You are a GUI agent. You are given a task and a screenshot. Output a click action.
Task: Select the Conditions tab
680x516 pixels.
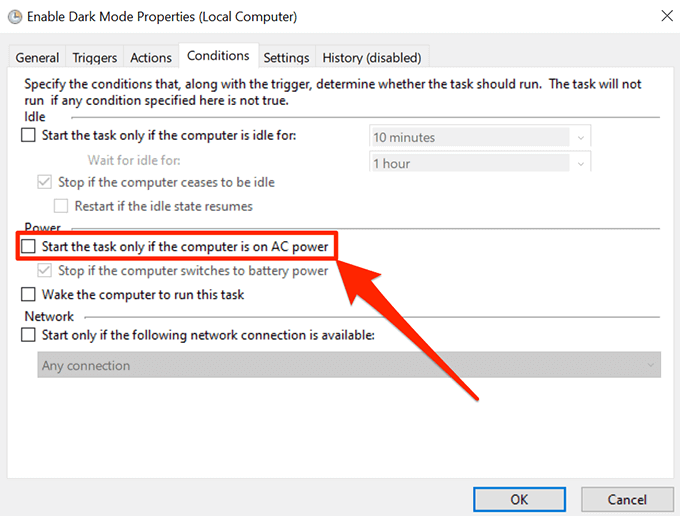(x=217, y=57)
